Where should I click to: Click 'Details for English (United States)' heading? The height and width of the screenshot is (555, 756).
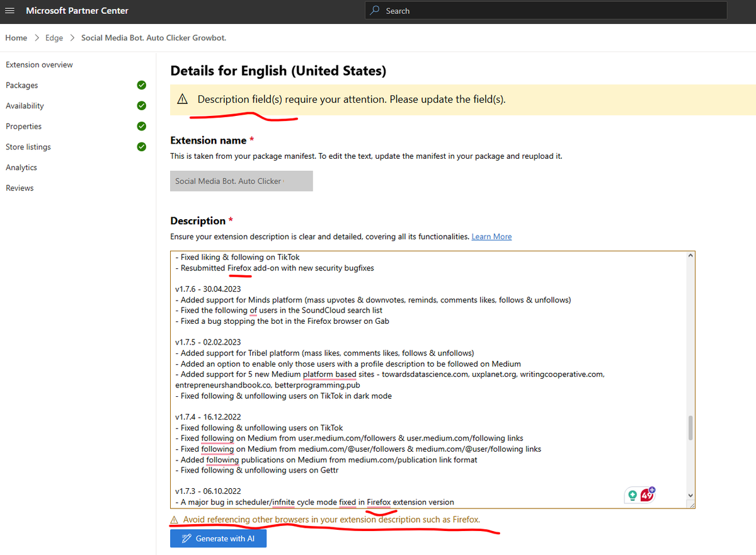point(278,71)
